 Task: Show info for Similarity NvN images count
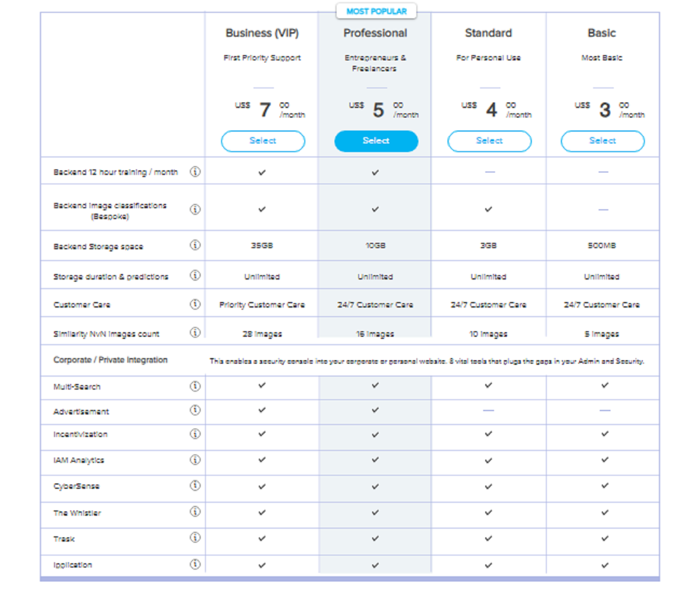(x=195, y=333)
